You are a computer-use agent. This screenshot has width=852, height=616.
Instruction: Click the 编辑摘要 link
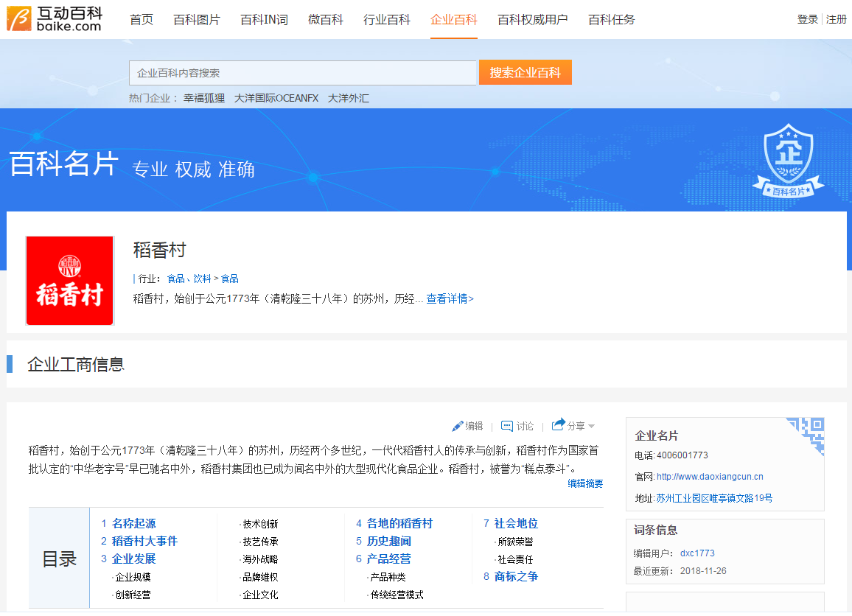585,483
